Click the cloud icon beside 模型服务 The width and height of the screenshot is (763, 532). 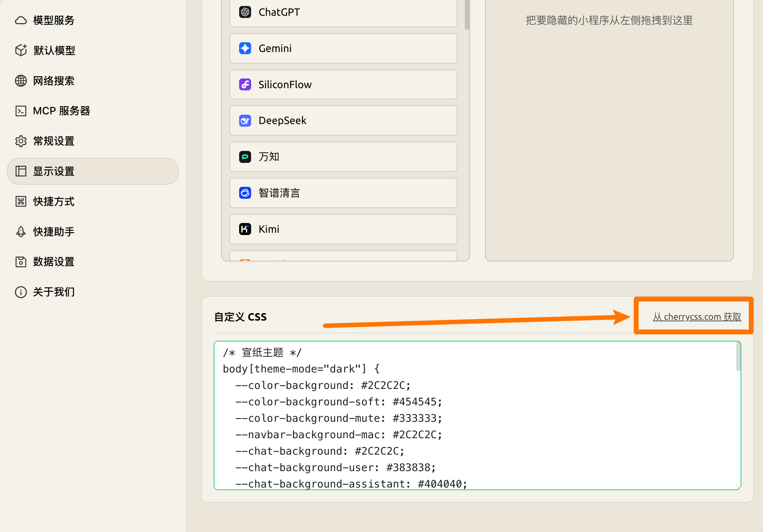pyautogui.click(x=21, y=20)
